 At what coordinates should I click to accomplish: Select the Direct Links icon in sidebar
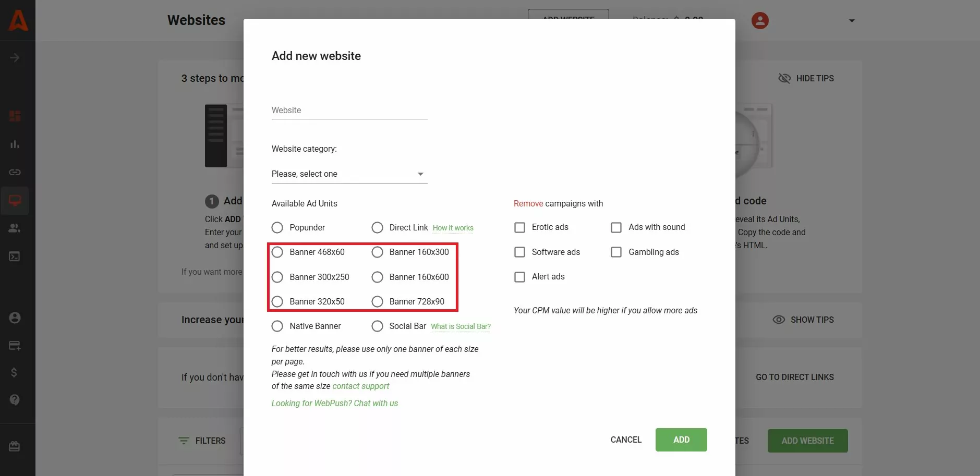coord(15,172)
